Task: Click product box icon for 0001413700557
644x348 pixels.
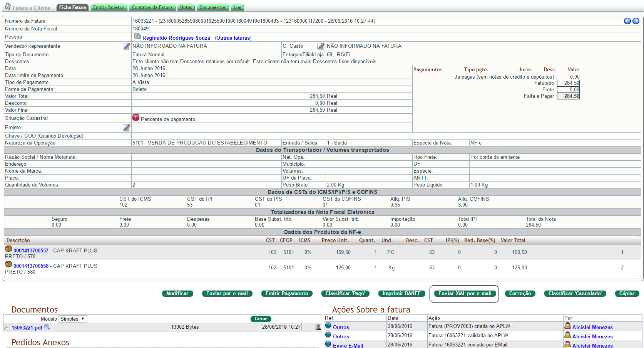Action: pyautogui.click(x=8, y=249)
